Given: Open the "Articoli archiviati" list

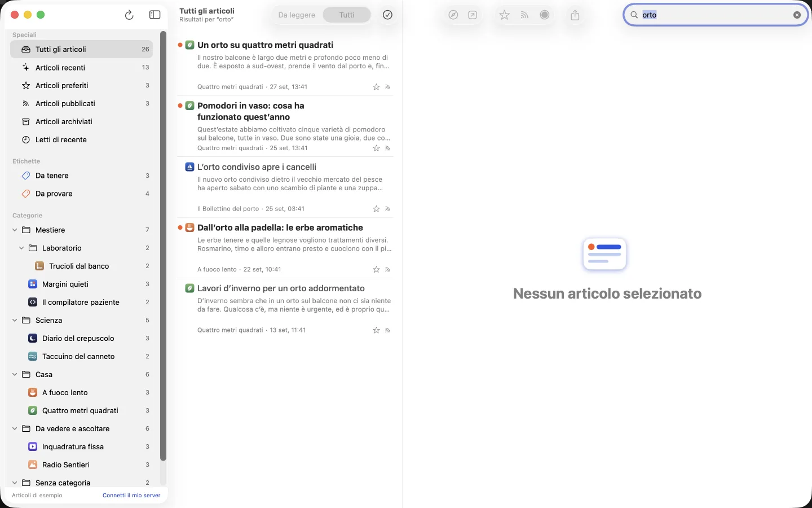Looking at the screenshot, I should click(81, 122).
